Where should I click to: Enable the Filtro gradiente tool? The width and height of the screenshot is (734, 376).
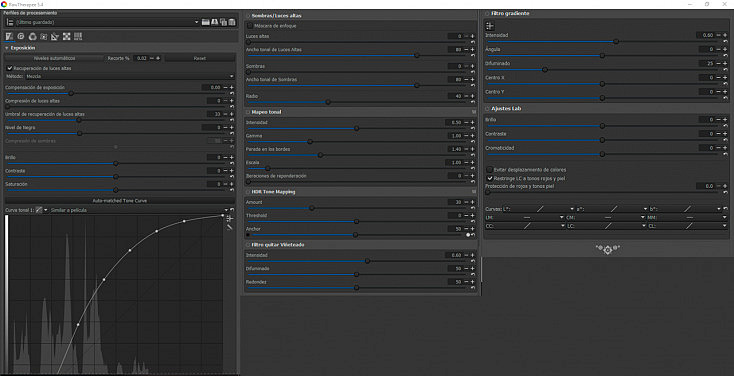pos(487,14)
